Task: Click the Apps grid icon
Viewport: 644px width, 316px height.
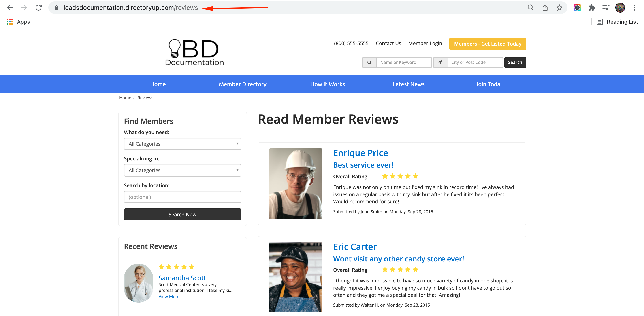Action: (x=10, y=22)
